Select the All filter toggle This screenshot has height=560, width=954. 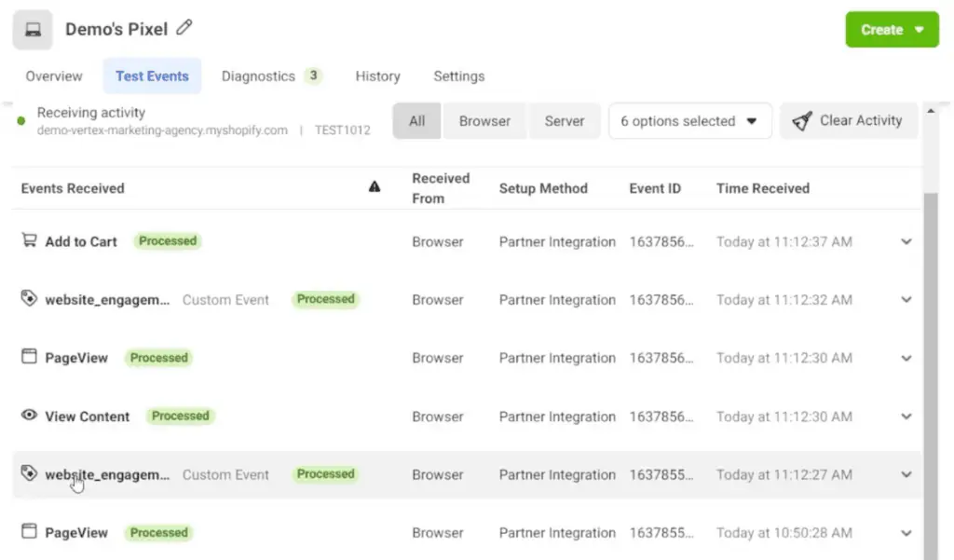416,121
